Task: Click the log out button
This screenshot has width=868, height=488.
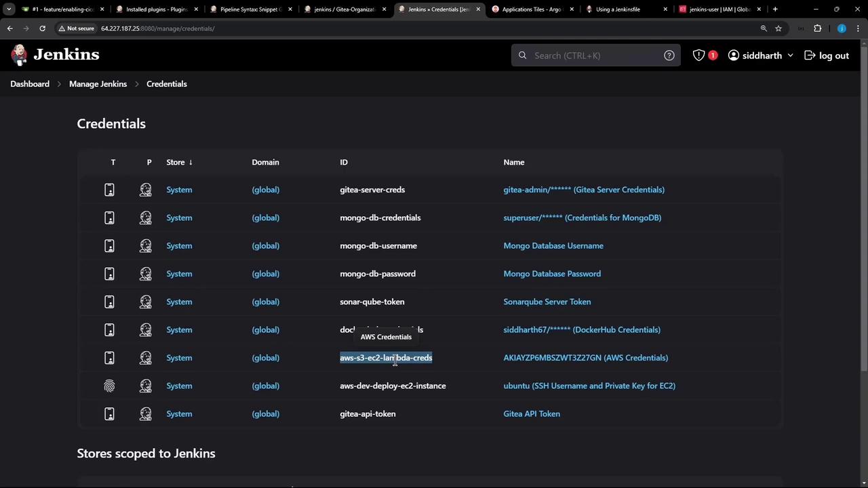Action: pos(826,56)
